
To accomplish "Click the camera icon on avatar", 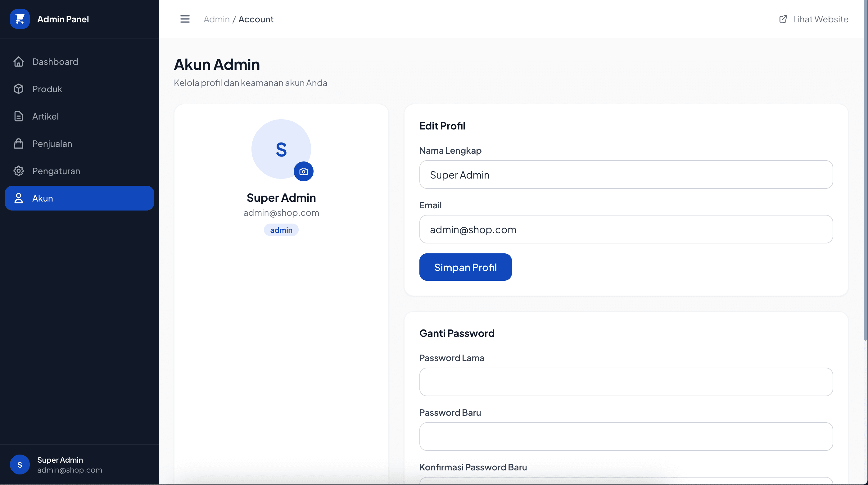I will pos(303,172).
